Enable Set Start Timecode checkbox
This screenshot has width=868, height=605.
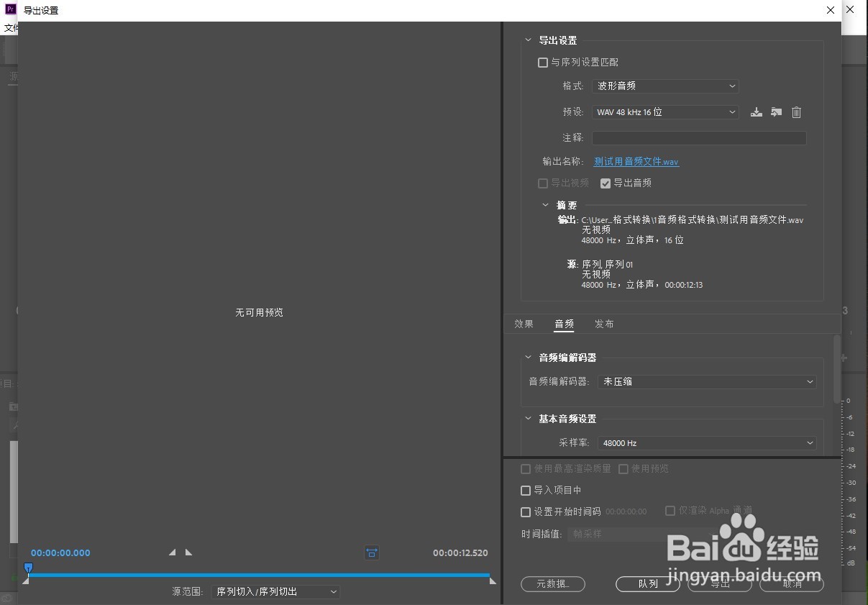(526, 512)
